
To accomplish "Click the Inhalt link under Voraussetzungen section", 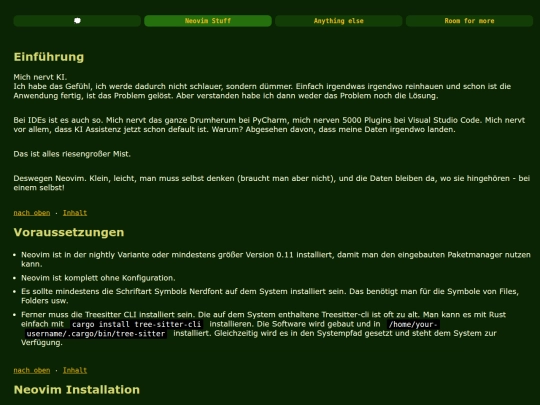I will 75,370.
